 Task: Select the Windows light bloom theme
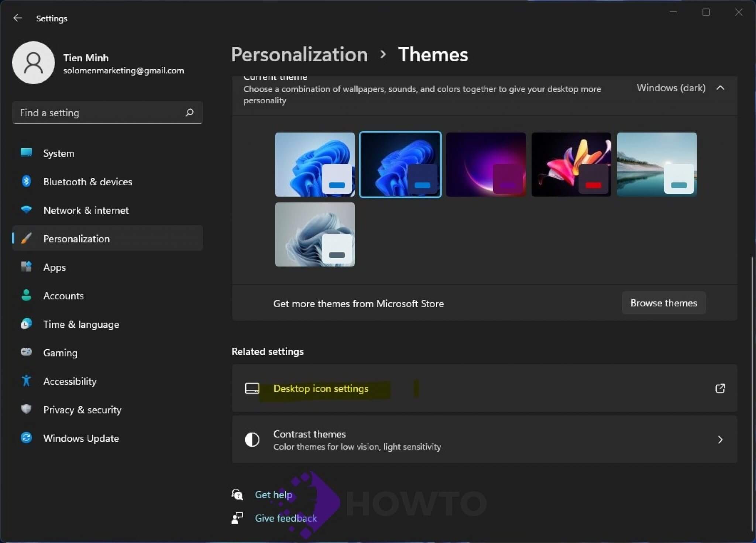click(x=315, y=165)
